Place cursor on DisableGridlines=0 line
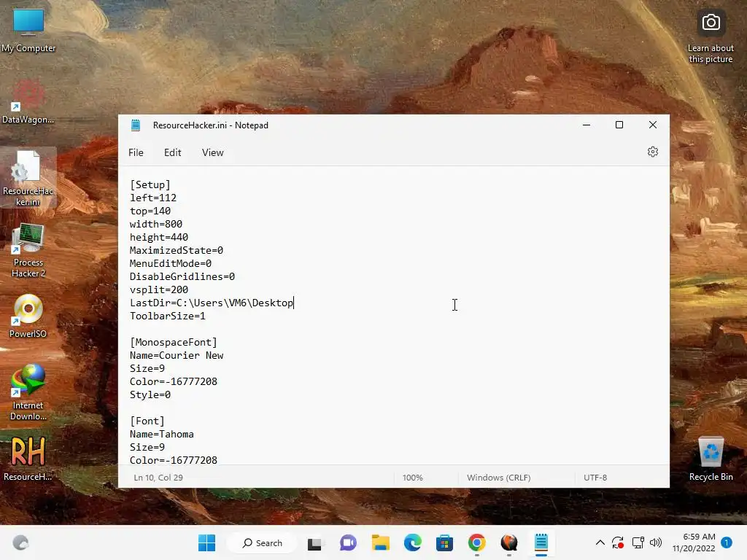The image size is (747, 560). click(182, 276)
